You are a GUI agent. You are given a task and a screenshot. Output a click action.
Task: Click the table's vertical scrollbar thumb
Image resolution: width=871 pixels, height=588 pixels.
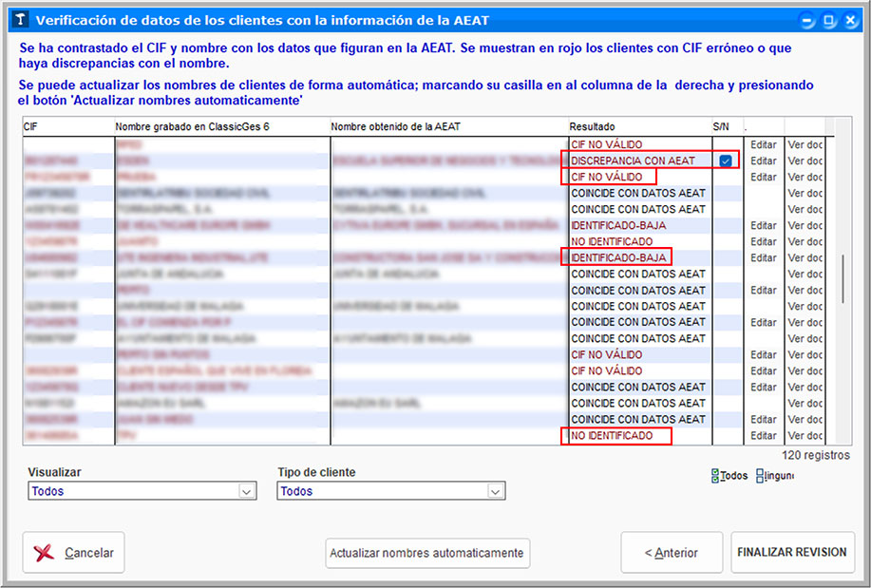pyautogui.click(x=842, y=275)
